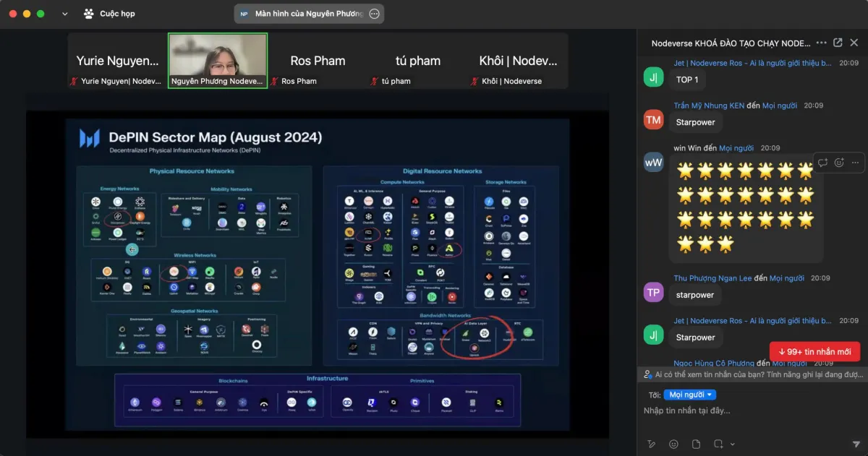The height and width of the screenshot is (456, 868).
Task: Click Starpower message from Trần Mỹ Nhung
Action: coord(695,122)
